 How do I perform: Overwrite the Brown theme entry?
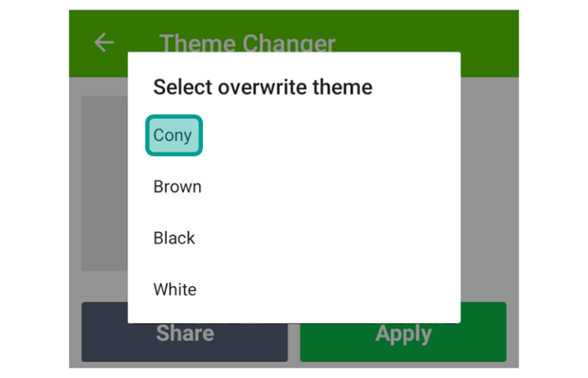pos(294,187)
